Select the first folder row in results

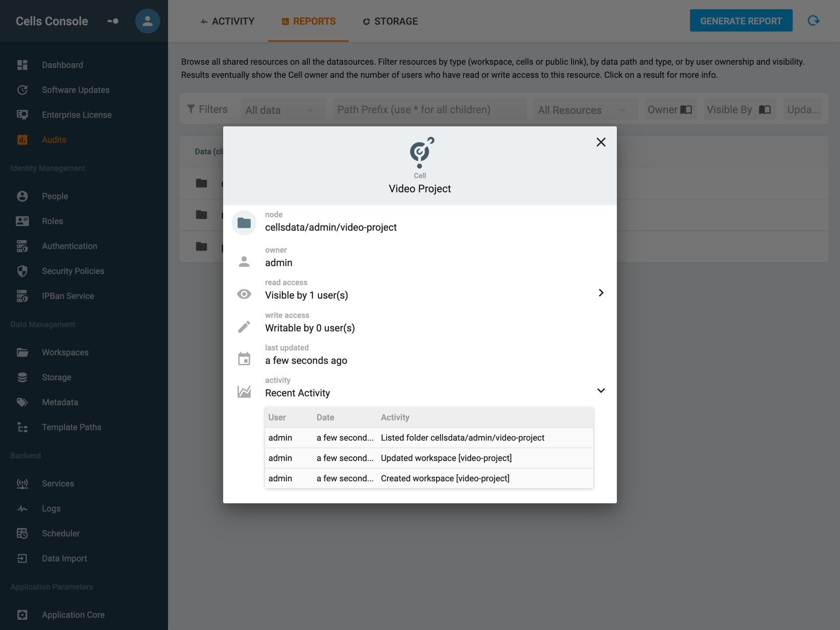tap(504, 183)
